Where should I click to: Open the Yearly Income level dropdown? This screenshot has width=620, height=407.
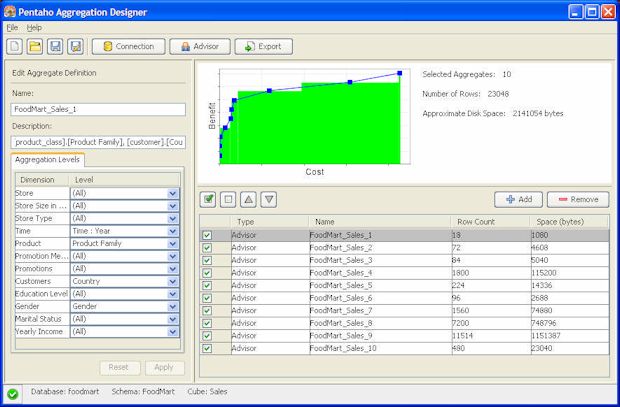tap(172, 332)
